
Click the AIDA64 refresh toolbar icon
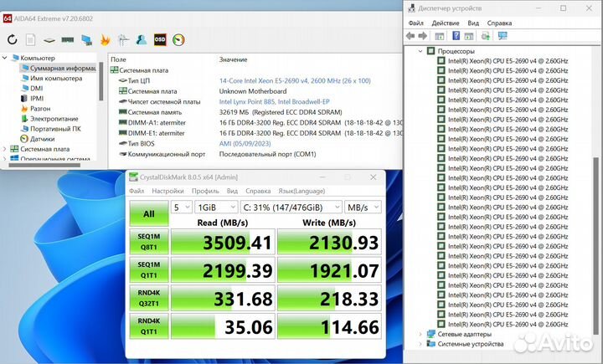point(13,39)
